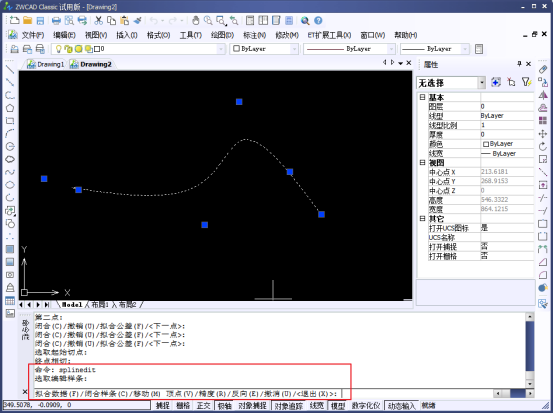This screenshot has width=553, height=414.
Task: Activate the Pan hand tool
Action: click(195, 21)
